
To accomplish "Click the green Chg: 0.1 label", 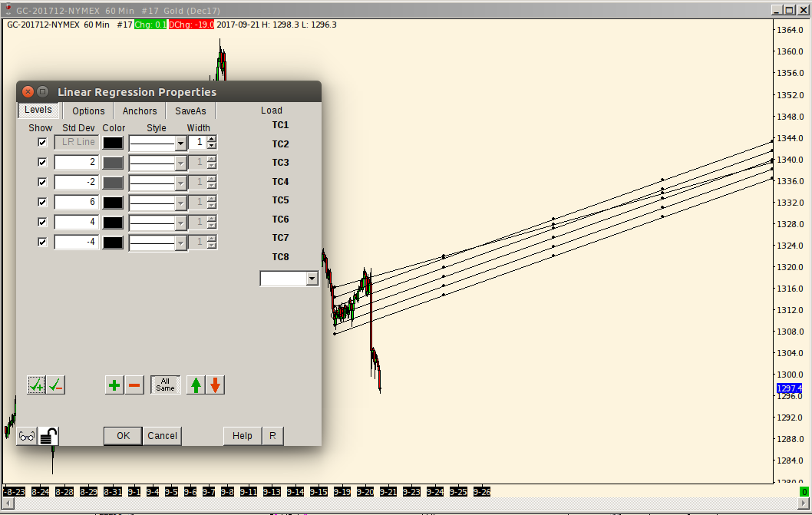I will click(x=150, y=25).
